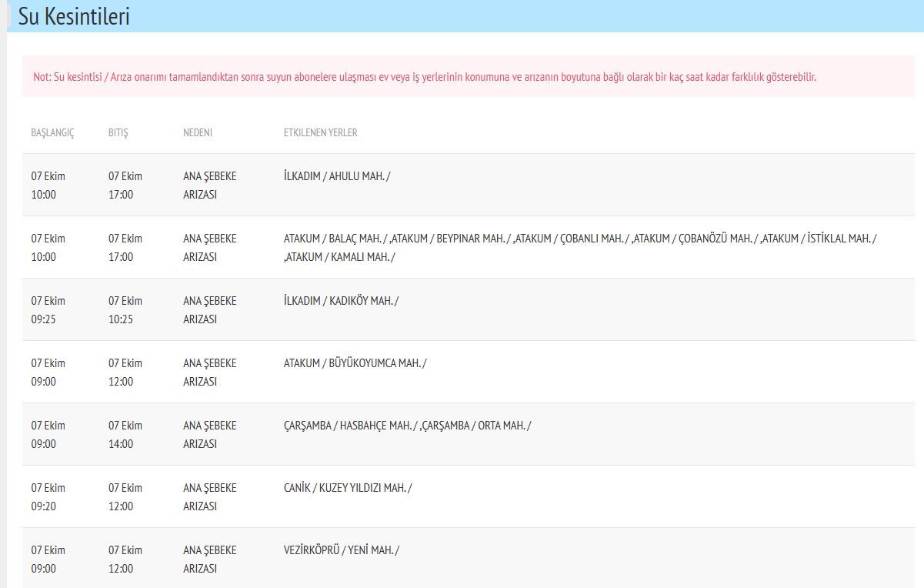This screenshot has width=924, height=588.
Task: Click the start time in the HASBAHÇE MAH. row
Action: tap(48, 435)
